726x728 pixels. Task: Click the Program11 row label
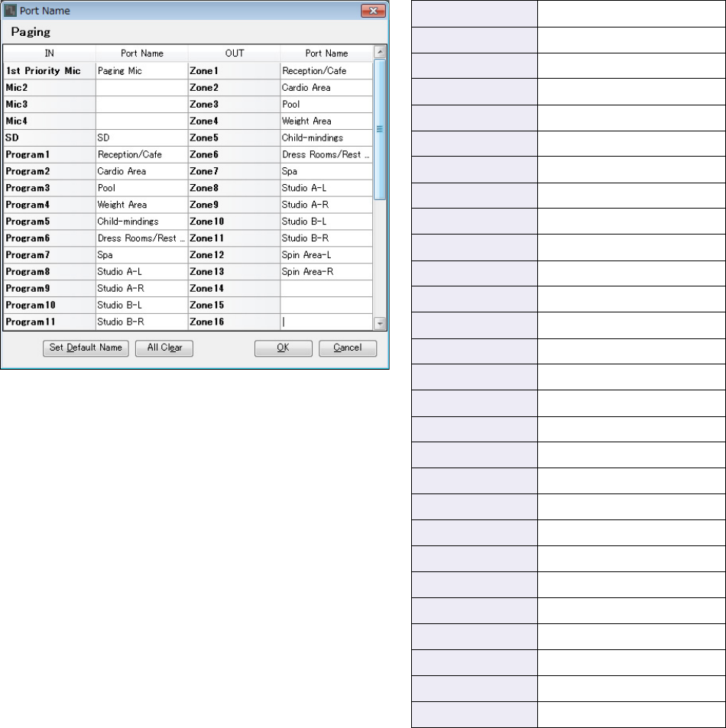tap(49, 322)
